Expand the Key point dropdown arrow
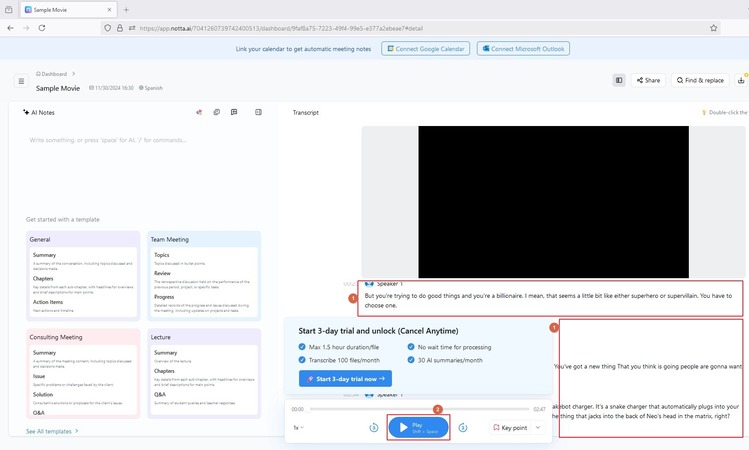The height and width of the screenshot is (450, 749). point(538,428)
